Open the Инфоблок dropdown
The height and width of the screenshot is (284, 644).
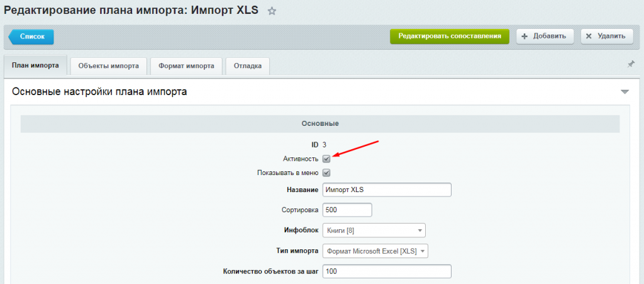374,230
